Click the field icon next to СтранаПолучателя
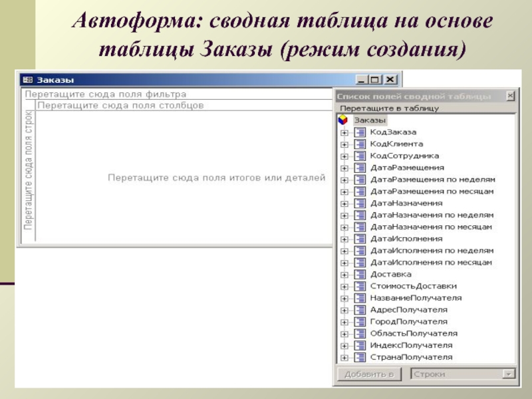The width and height of the screenshot is (532, 399). 360,358
